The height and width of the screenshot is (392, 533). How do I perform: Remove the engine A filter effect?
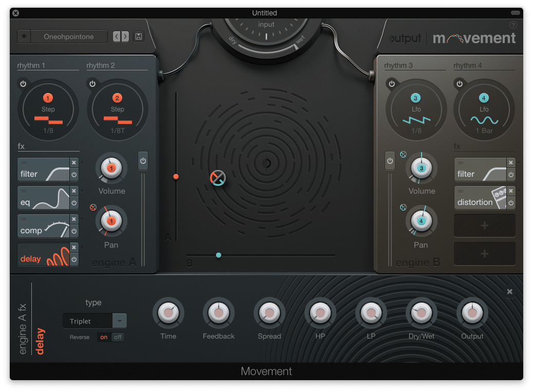coord(74,163)
